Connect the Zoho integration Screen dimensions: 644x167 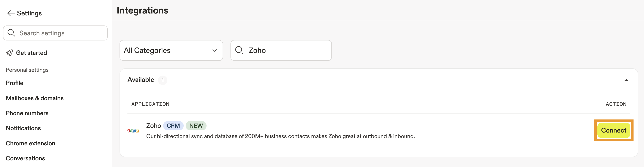[613, 130]
